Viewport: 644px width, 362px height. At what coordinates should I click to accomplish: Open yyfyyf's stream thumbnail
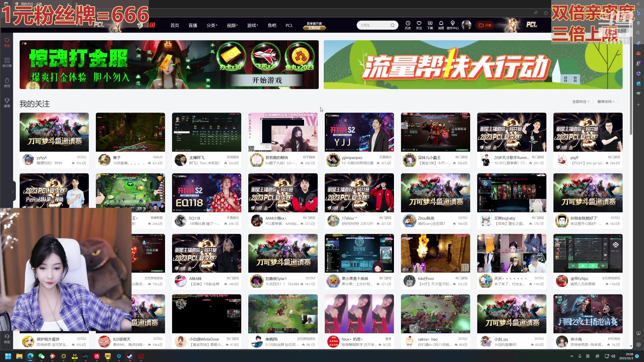pyautogui.click(x=54, y=132)
